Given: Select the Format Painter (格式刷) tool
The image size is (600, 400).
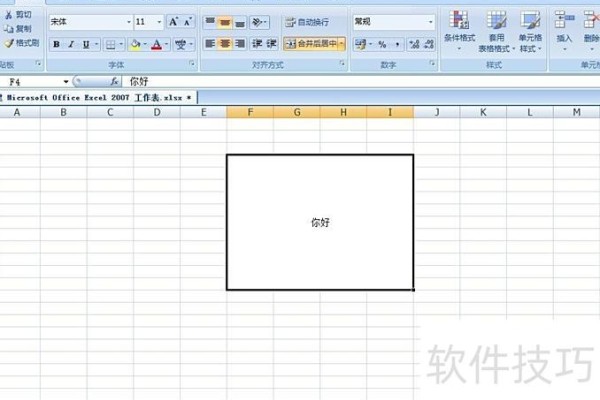Looking at the screenshot, I should click(22, 43).
